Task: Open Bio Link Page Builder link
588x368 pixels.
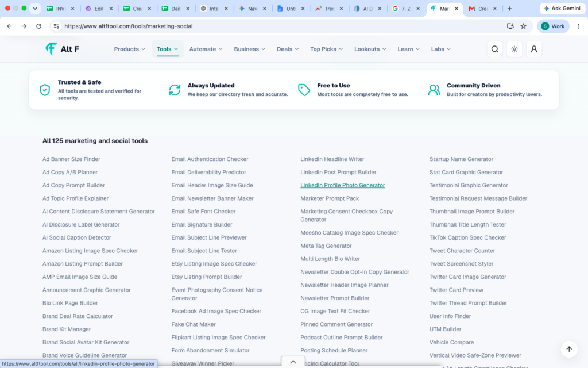Action: point(70,303)
